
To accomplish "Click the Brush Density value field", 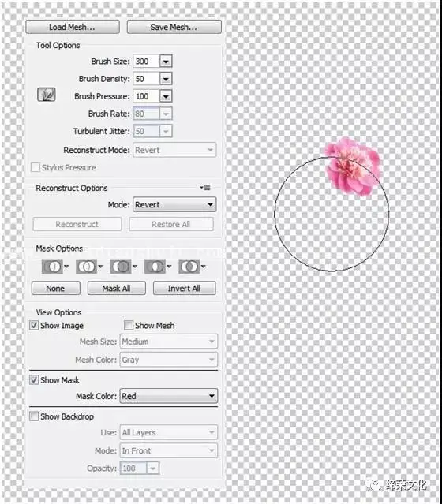I will pyautogui.click(x=146, y=79).
